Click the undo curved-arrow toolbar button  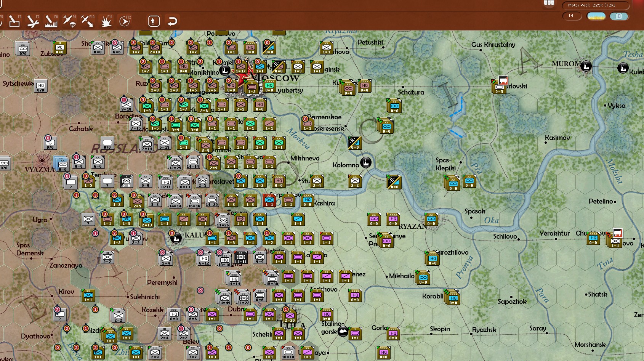tap(172, 21)
